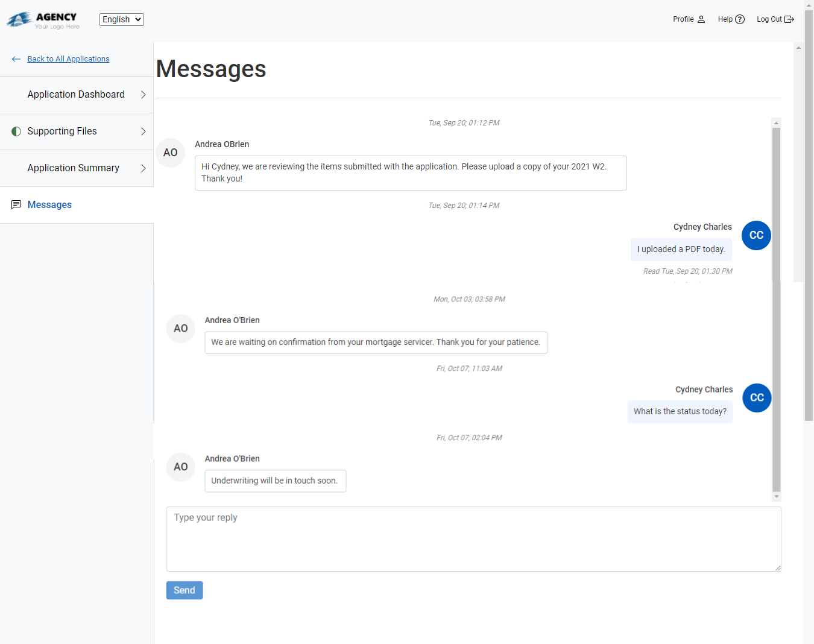Select Application Summary in the sidebar
Image resolution: width=814 pixels, height=644 pixels.
[x=73, y=168]
